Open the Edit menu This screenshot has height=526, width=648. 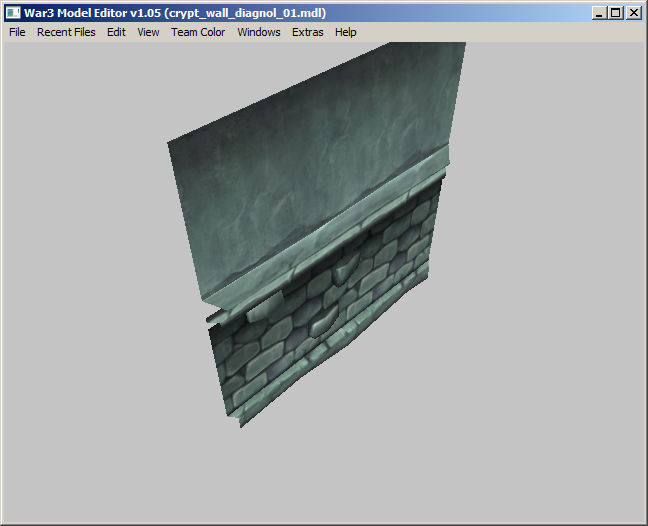tap(116, 32)
